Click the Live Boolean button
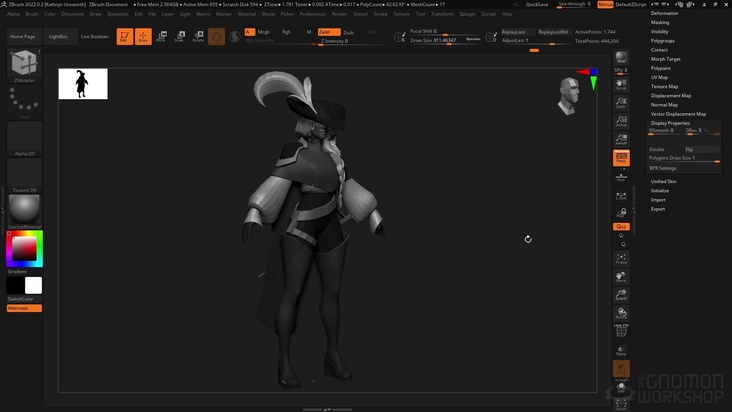 pos(94,36)
